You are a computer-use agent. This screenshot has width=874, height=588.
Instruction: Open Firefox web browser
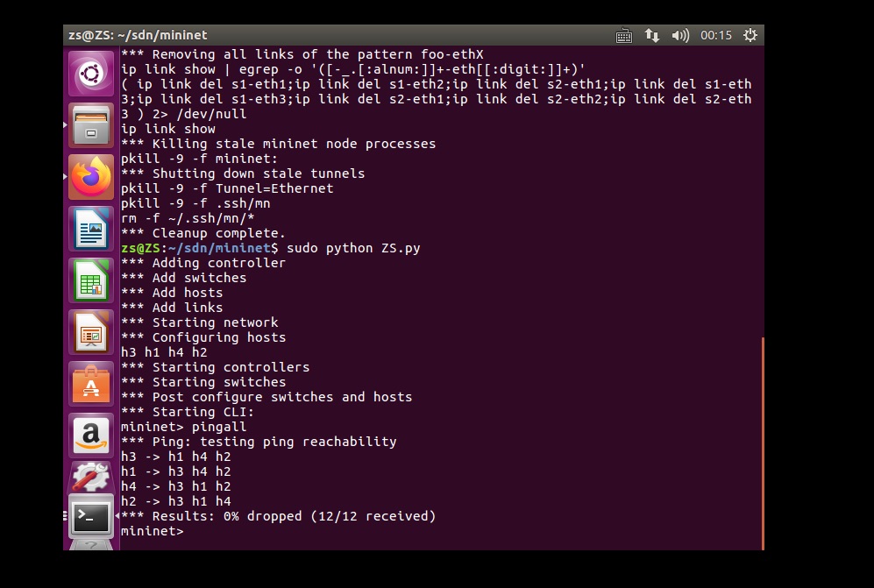click(91, 177)
